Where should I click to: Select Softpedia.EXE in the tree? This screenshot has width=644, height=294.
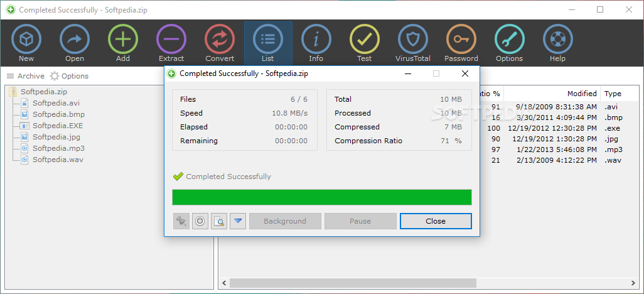coord(58,126)
